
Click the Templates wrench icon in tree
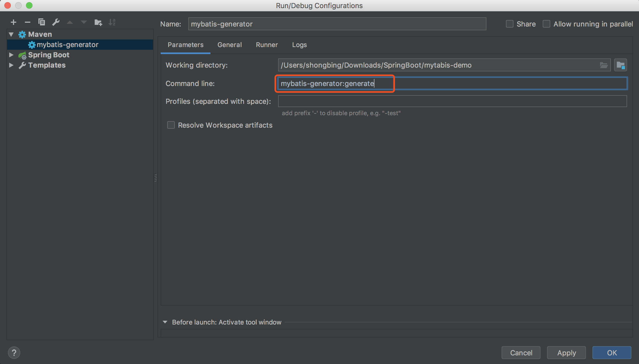tap(22, 65)
